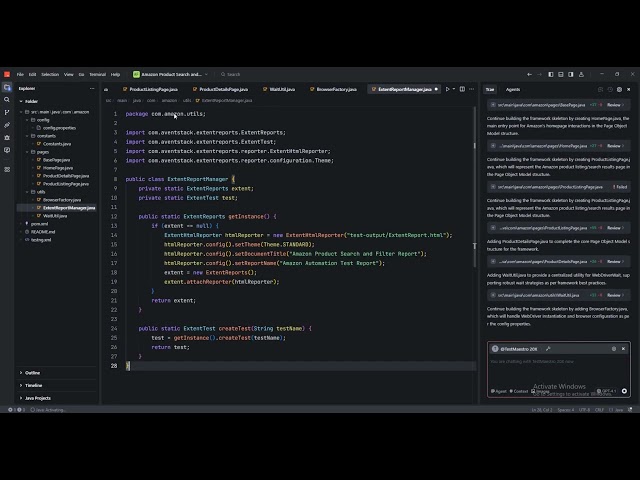Open the Explorer view in activity bar
This screenshot has width=640, height=480.
[7, 87]
